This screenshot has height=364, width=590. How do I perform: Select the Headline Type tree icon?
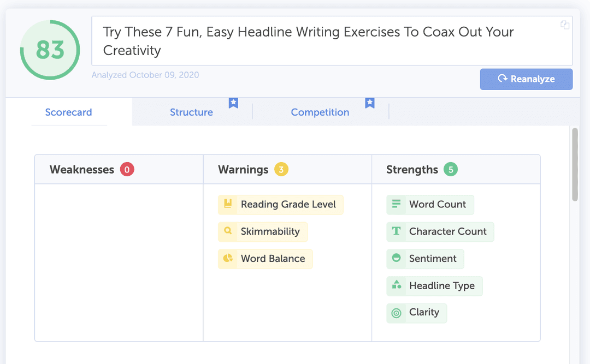pos(396,285)
